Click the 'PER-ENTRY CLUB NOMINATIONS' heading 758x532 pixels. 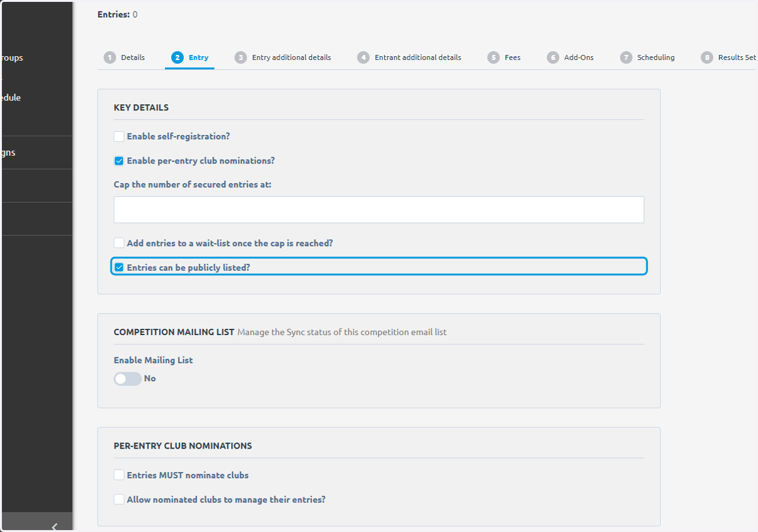pyautogui.click(x=183, y=446)
